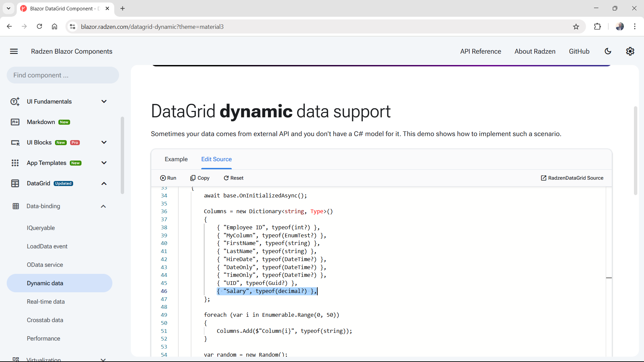The width and height of the screenshot is (644, 362).
Task: Open the hamburger navigation menu
Action: pyautogui.click(x=14, y=51)
